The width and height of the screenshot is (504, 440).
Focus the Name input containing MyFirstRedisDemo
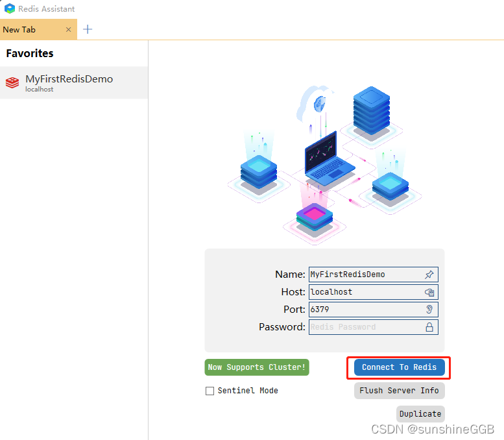pos(373,275)
